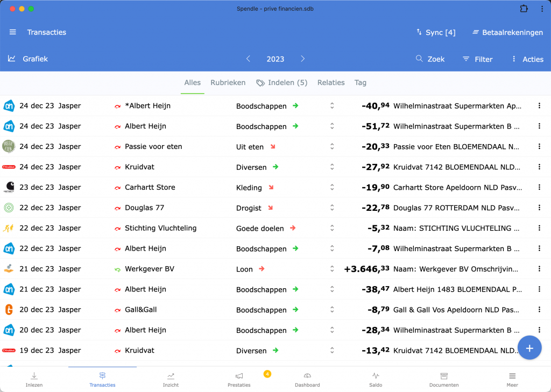The width and height of the screenshot is (551, 392).
Task: Open Betaalrekeningen accounts list
Action: (507, 32)
